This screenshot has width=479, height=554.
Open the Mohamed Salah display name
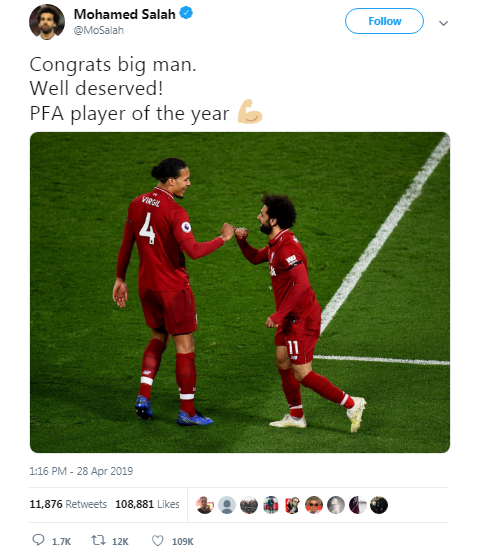coord(124,14)
